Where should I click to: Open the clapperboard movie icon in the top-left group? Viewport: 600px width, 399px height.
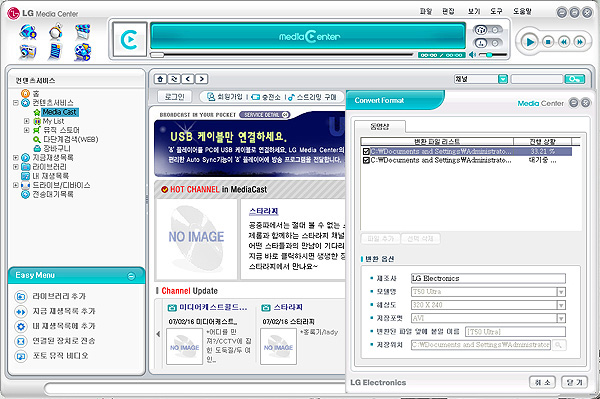(x=83, y=32)
